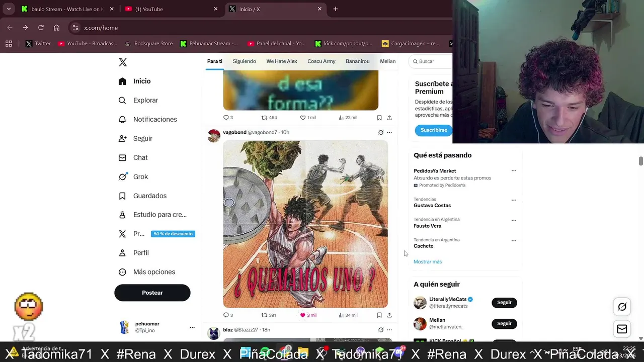Open the Fausto Vera trend

428,226
